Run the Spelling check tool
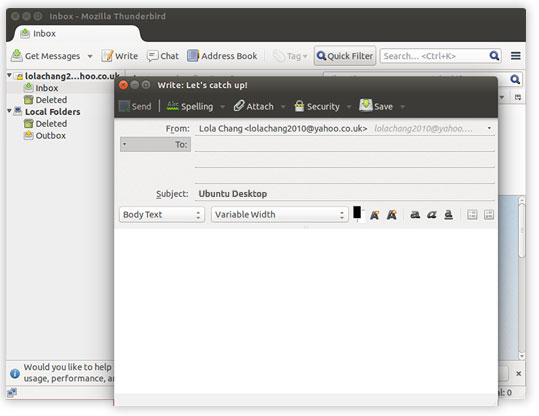 click(190, 106)
